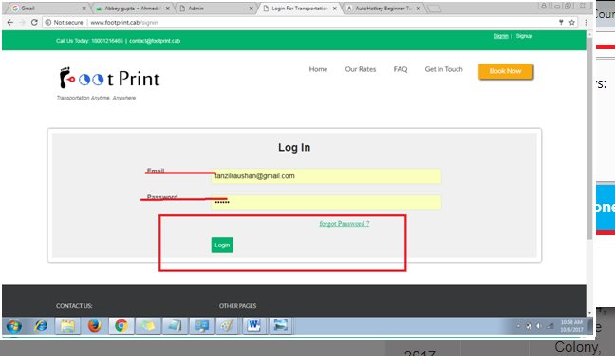Open a new tab button

tap(434, 9)
